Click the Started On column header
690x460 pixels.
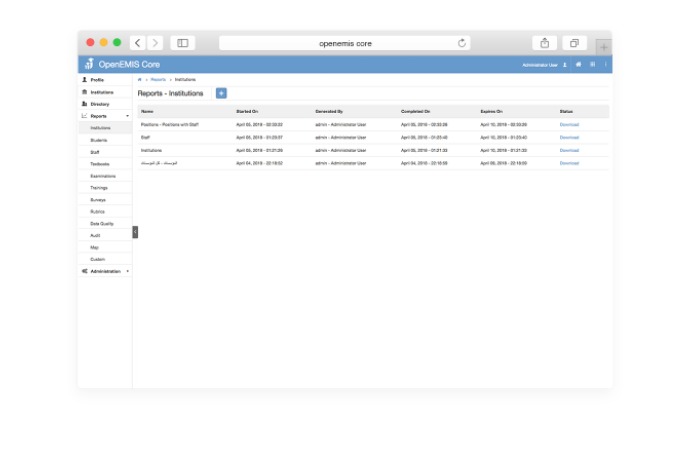(x=247, y=111)
